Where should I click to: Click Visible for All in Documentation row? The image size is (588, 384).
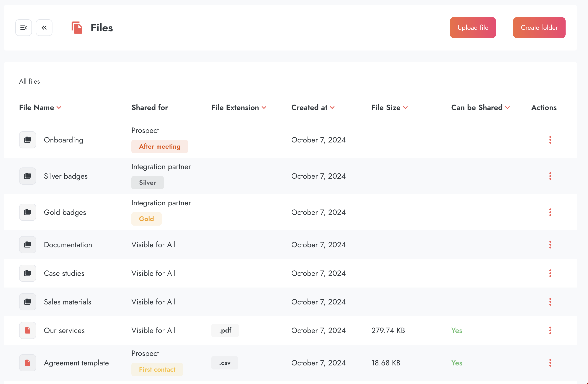pos(153,245)
